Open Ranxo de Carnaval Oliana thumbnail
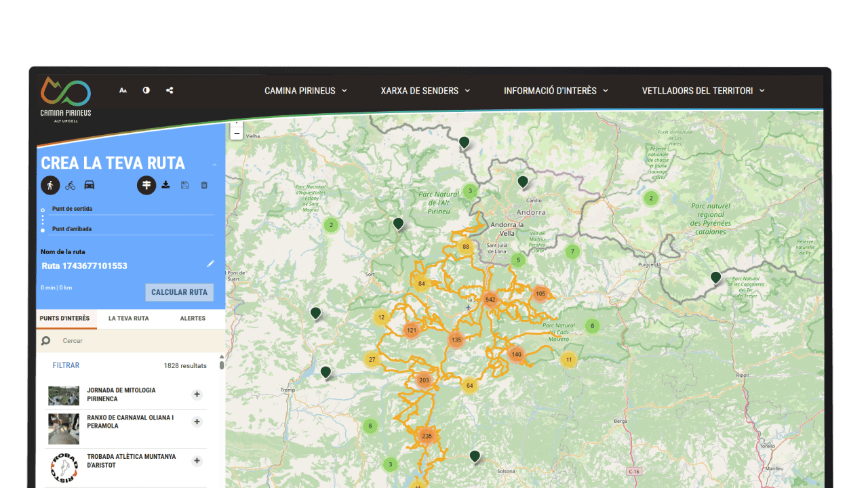This screenshot has width=868, height=488. pos(64,428)
